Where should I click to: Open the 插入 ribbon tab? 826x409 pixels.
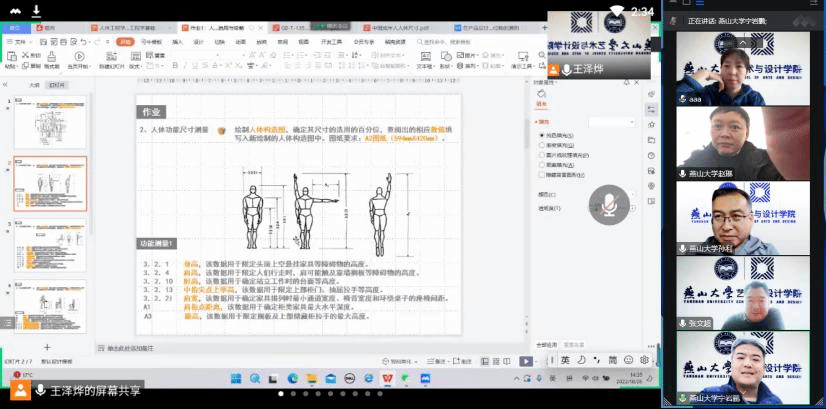point(177,42)
